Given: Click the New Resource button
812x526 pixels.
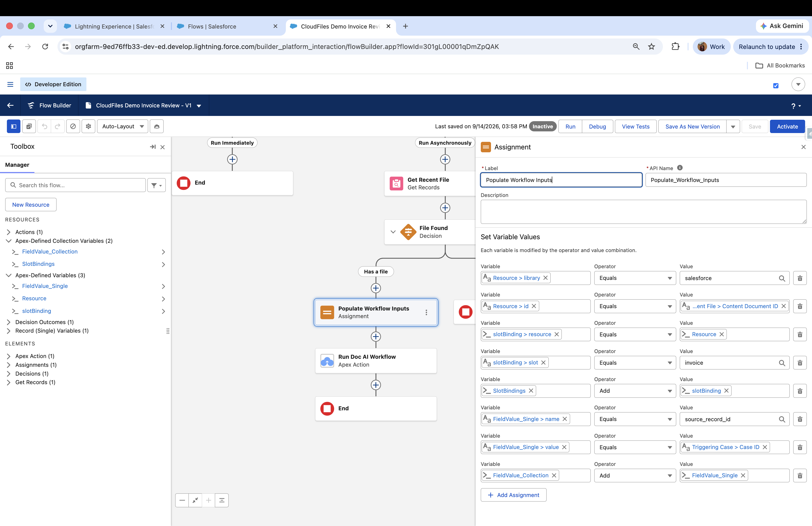Looking at the screenshot, I should coord(31,205).
